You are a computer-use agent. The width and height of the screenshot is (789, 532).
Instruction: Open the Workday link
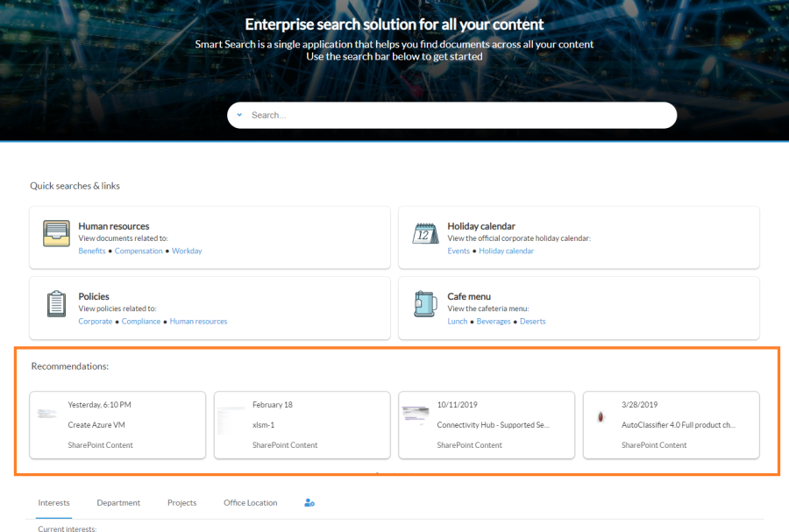point(187,252)
